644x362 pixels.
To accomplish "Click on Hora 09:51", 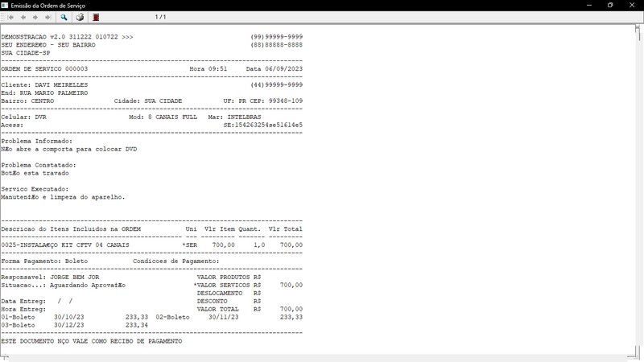I will pos(208,69).
